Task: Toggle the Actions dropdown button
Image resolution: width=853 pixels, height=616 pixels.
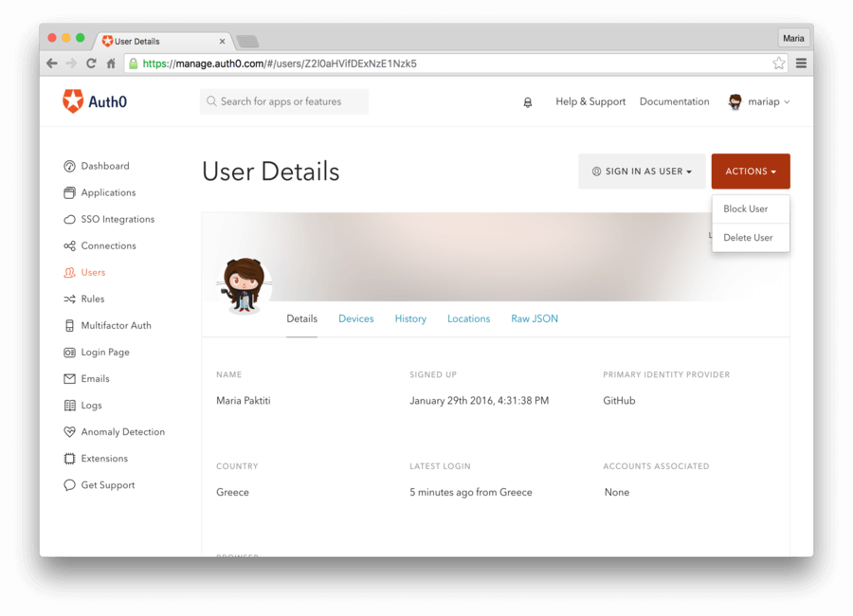Action: click(751, 172)
